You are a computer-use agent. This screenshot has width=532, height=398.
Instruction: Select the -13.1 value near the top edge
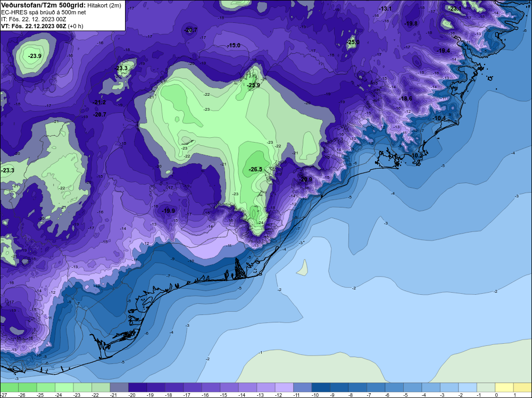(x=385, y=9)
